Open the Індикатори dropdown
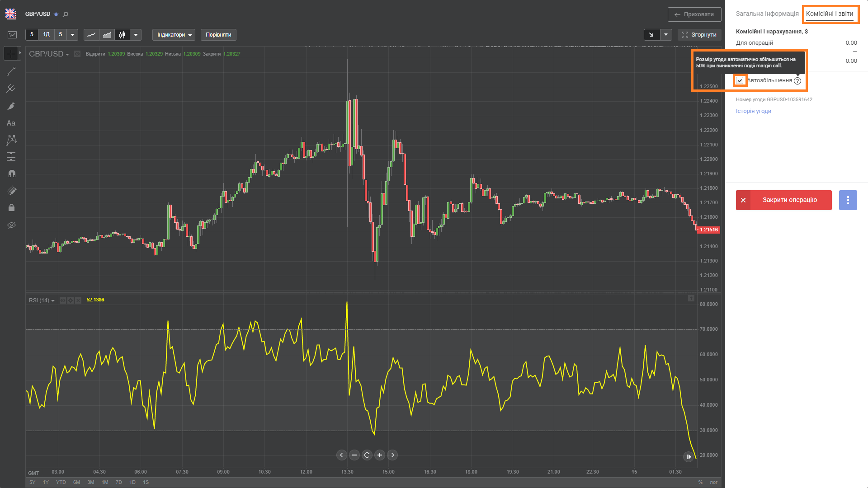Screen dimensions: 868x488 [174, 35]
